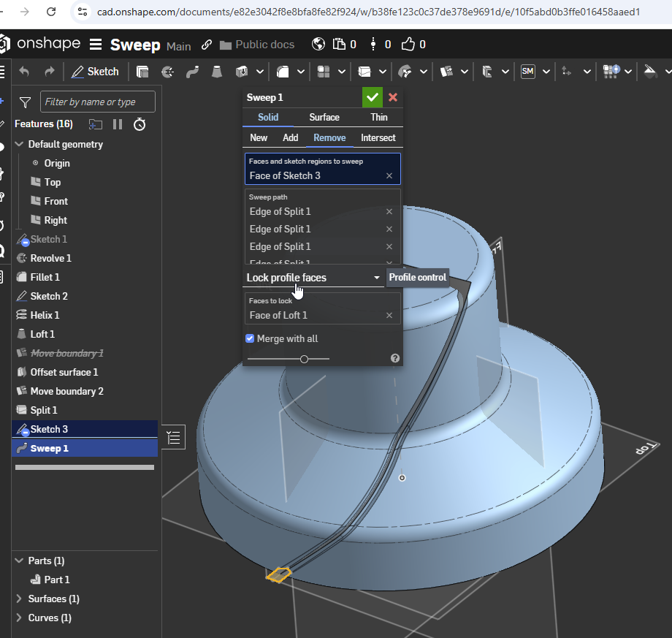Switch to the Add operation option

pos(290,137)
